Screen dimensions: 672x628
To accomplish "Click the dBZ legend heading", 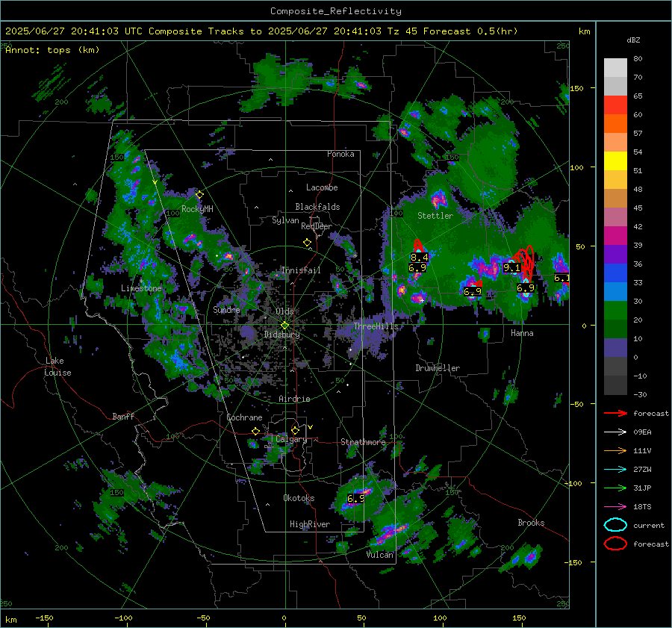I will [x=633, y=40].
